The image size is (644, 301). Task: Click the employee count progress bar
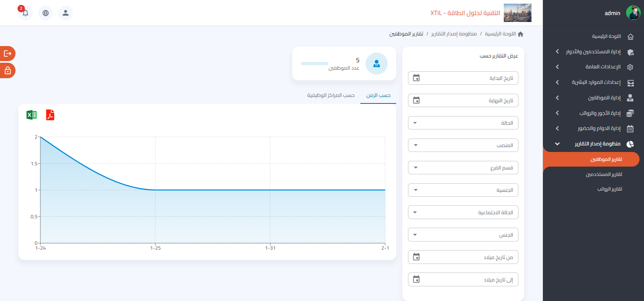pyautogui.click(x=314, y=64)
